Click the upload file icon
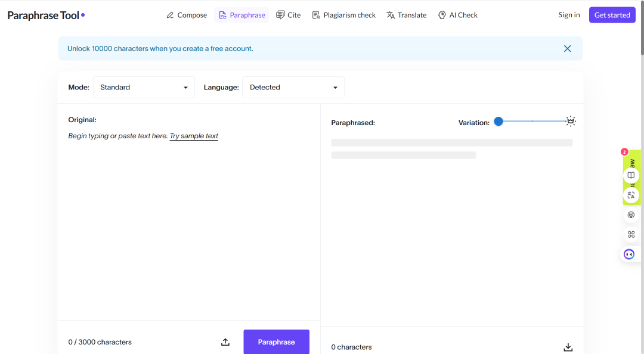The width and height of the screenshot is (644, 354). click(225, 341)
